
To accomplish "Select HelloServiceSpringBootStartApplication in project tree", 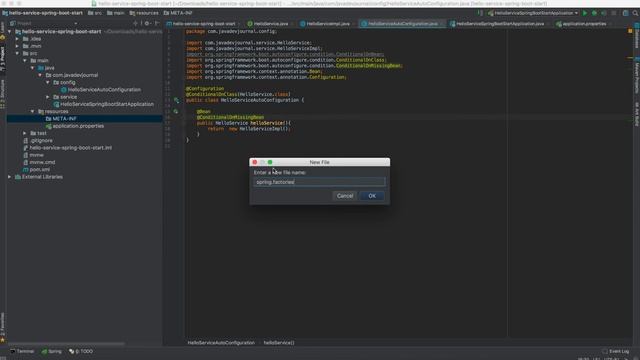I will click(104, 104).
